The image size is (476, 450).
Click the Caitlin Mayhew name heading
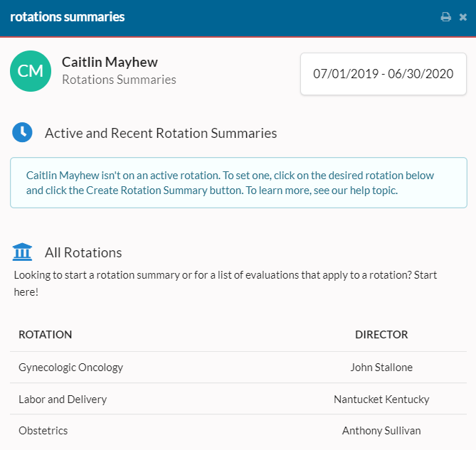(110, 62)
